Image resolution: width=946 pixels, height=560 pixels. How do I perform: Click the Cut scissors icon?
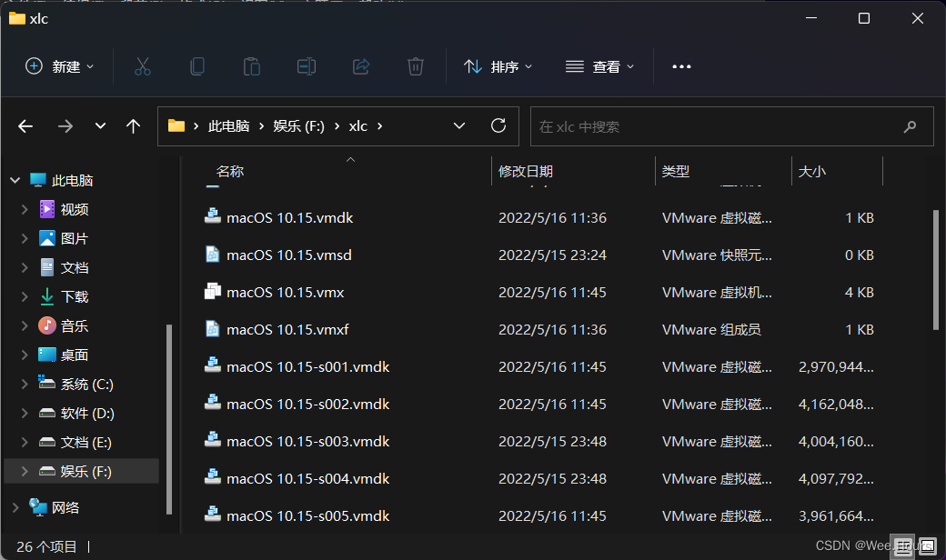143,66
